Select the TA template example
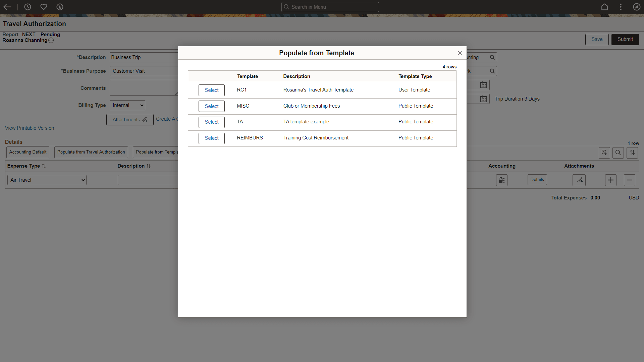The height and width of the screenshot is (362, 644). tap(211, 122)
